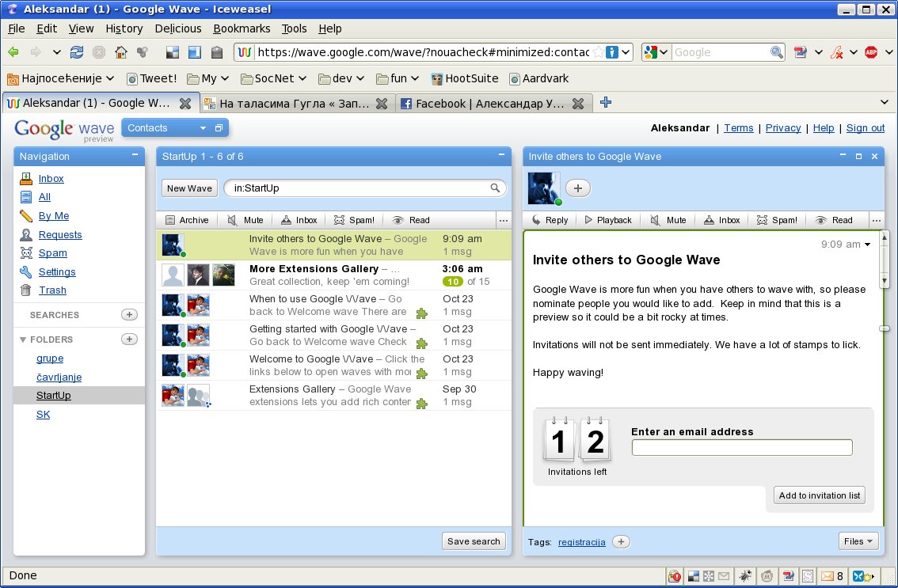Screen dimensions: 898x588
Task: Expand the Contacts dropdown arrow
Action: [x=203, y=128]
